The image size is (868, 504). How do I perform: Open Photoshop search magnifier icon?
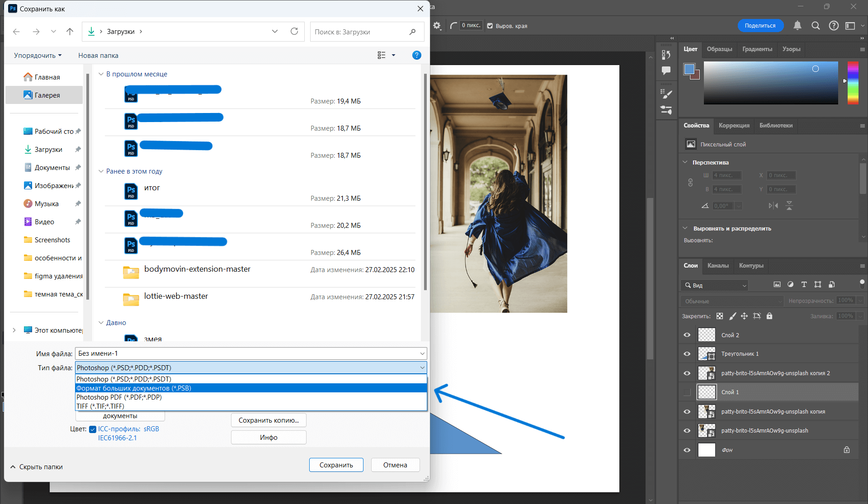[816, 26]
